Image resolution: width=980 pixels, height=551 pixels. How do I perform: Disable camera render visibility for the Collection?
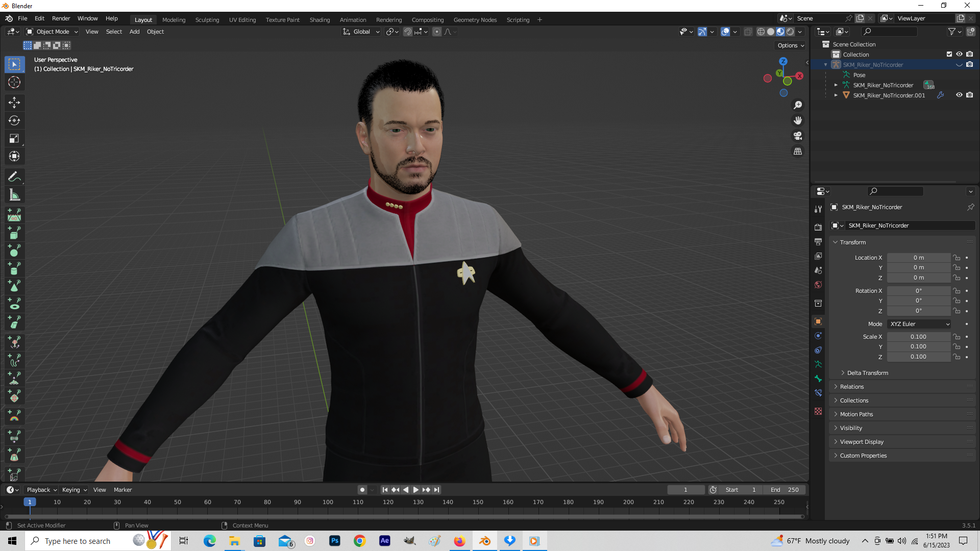click(969, 54)
